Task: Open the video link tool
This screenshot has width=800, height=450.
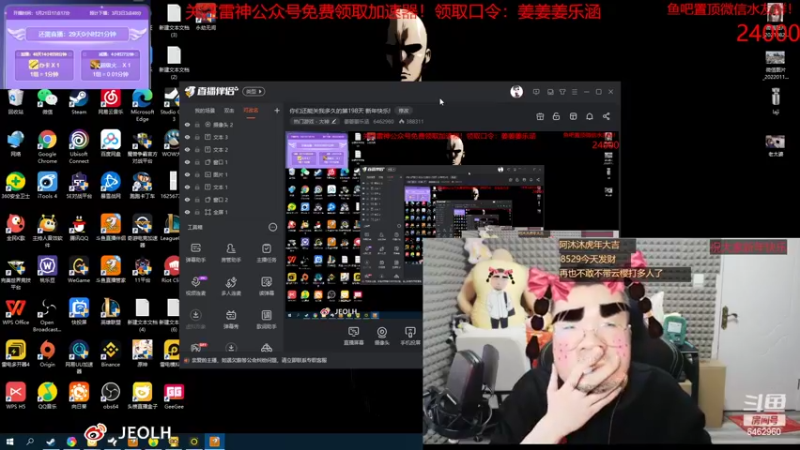Action: coord(195,286)
